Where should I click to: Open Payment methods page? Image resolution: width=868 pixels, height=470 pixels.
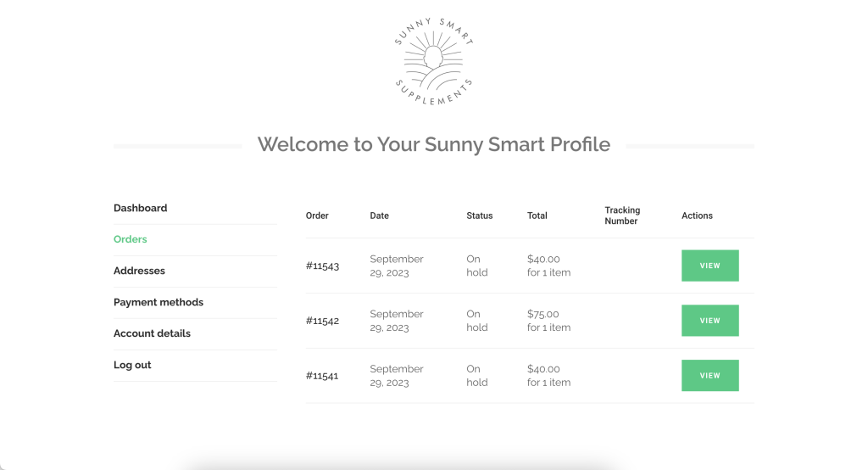pyautogui.click(x=159, y=302)
